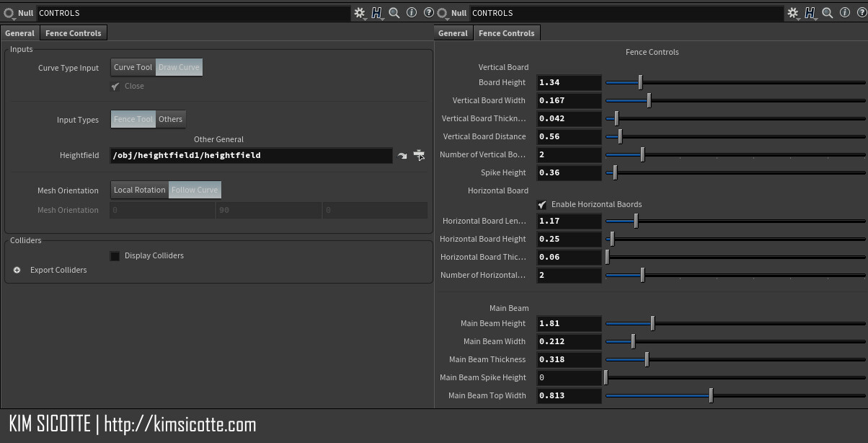Click the Main Beam Top Width slider handle
The width and height of the screenshot is (868, 443).
711,395
